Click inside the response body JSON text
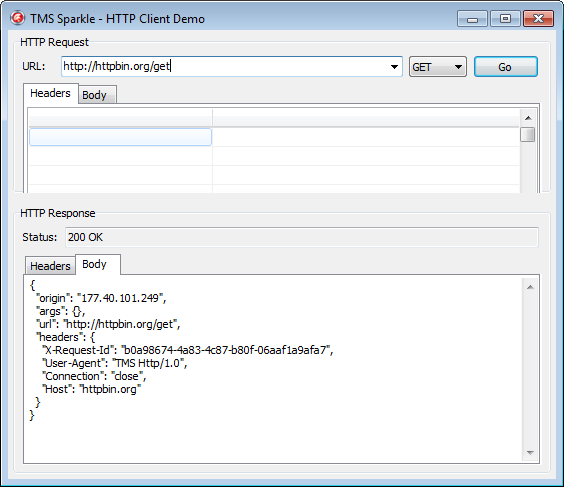Viewport: 564px width, 487px height. (273, 369)
